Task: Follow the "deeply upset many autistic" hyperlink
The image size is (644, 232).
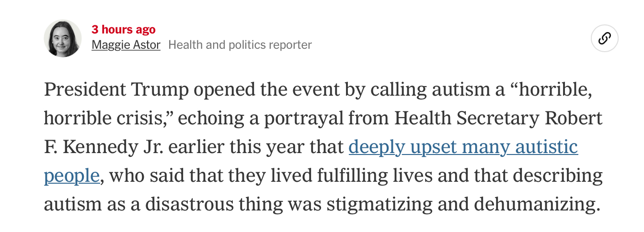Action: 463,147
